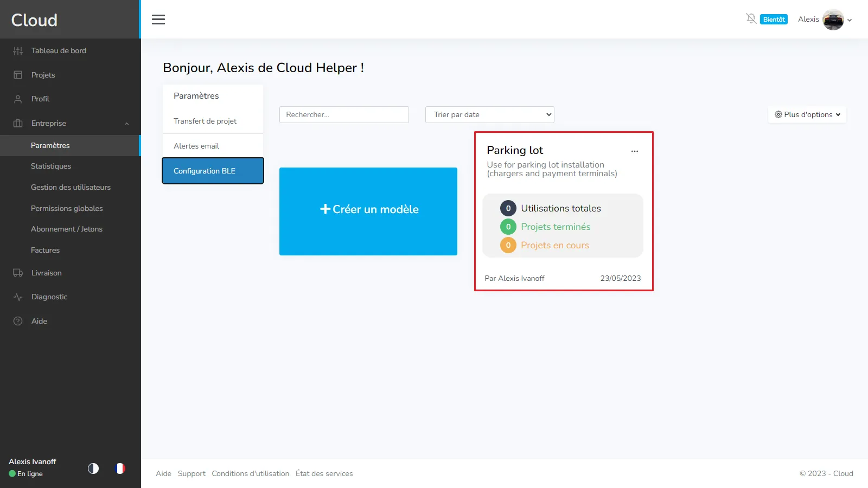
Task: Open the footer Aide link
Action: [163, 473]
